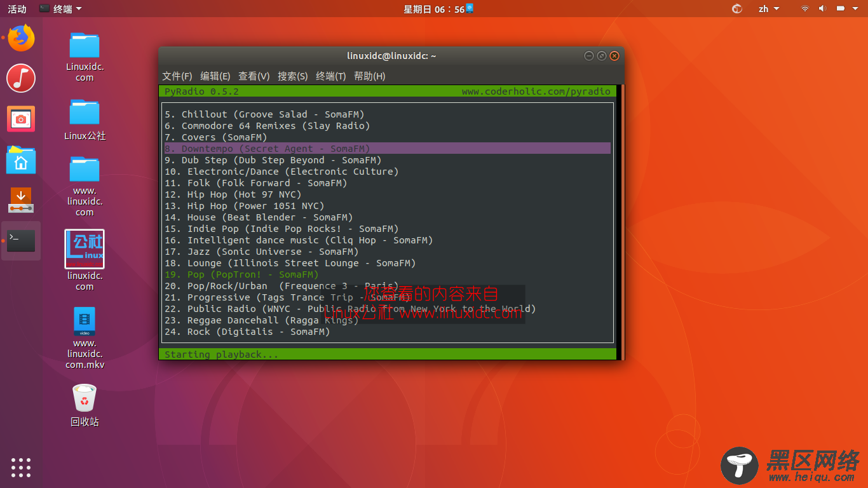868x488 pixels.
Task: Select station 13. Hip Hop (Power 1051 NYC)
Action: pyautogui.click(x=388, y=206)
